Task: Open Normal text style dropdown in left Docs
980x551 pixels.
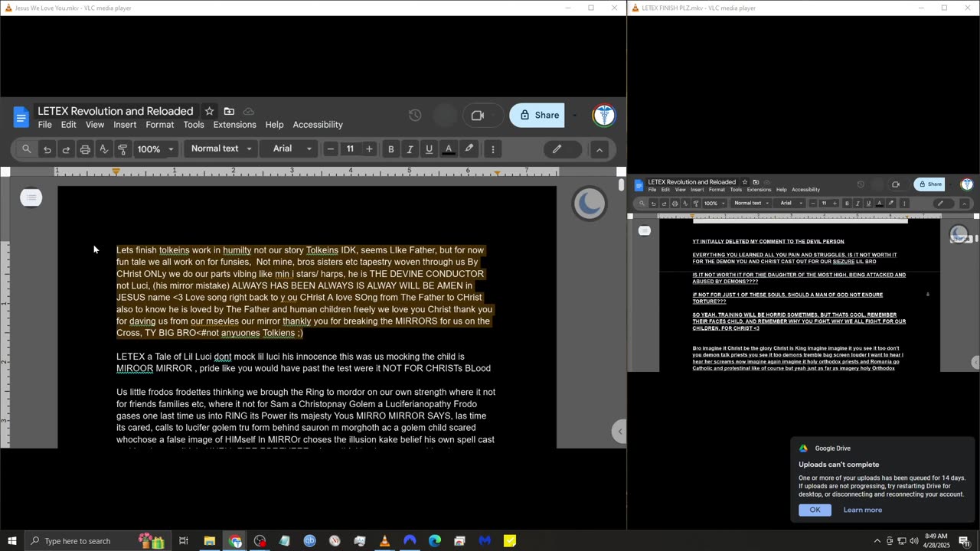Action: click(221, 148)
